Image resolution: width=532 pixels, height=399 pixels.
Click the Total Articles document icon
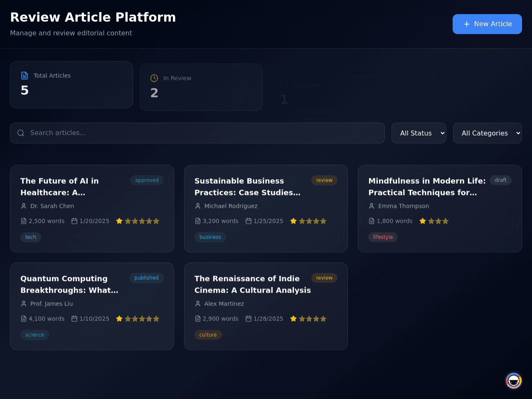pos(25,76)
